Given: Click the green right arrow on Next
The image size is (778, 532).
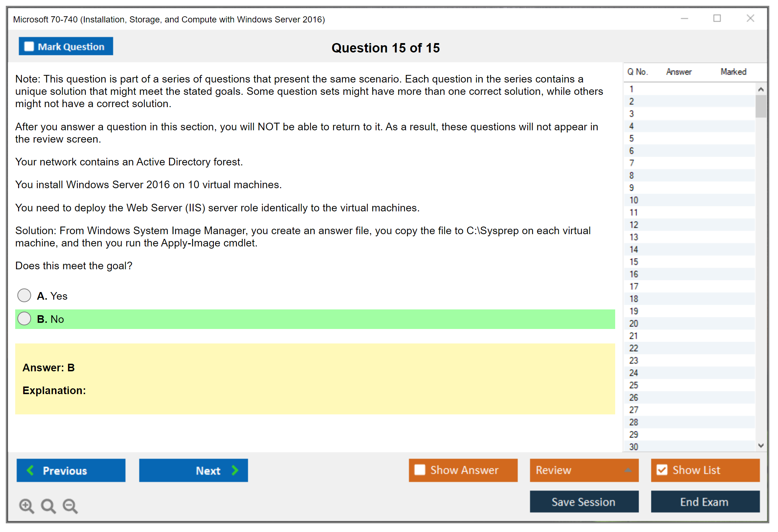Looking at the screenshot, I should pyautogui.click(x=235, y=470).
